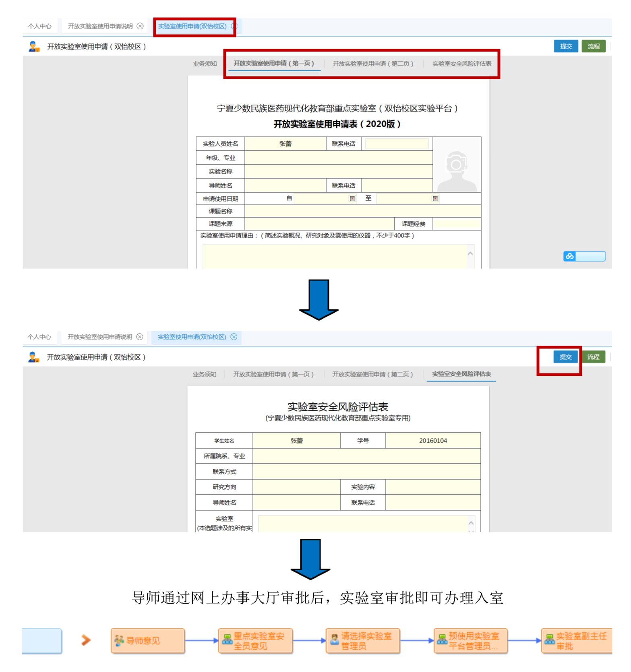Click the applicant photo placeholder
Viewport: 631px width, 672px height.
[x=457, y=165]
